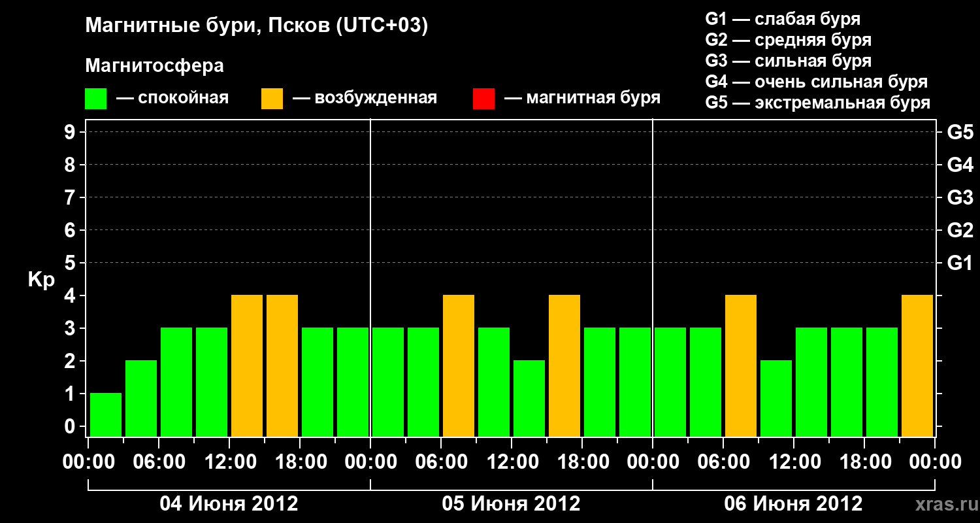Click the '12:00' time label for 05 Июня

[x=512, y=462]
